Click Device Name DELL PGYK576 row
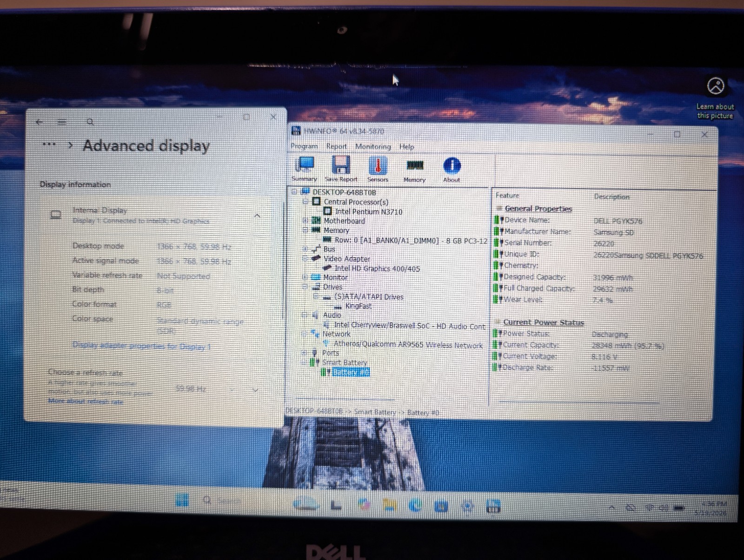This screenshot has height=560, width=744. pos(568,220)
